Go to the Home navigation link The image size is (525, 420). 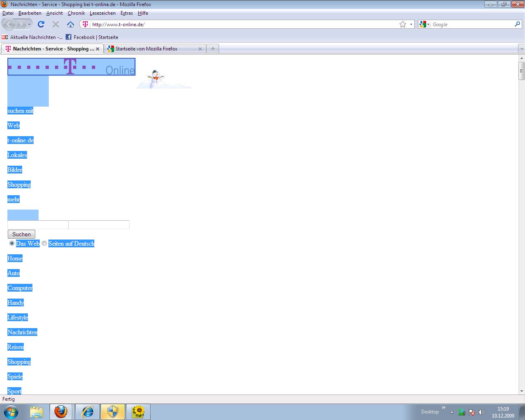(15, 258)
